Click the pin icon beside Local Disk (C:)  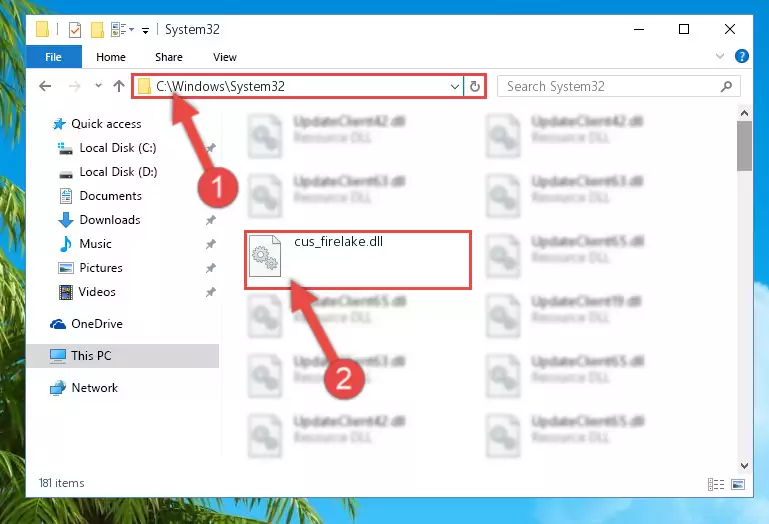coord(211,148)
